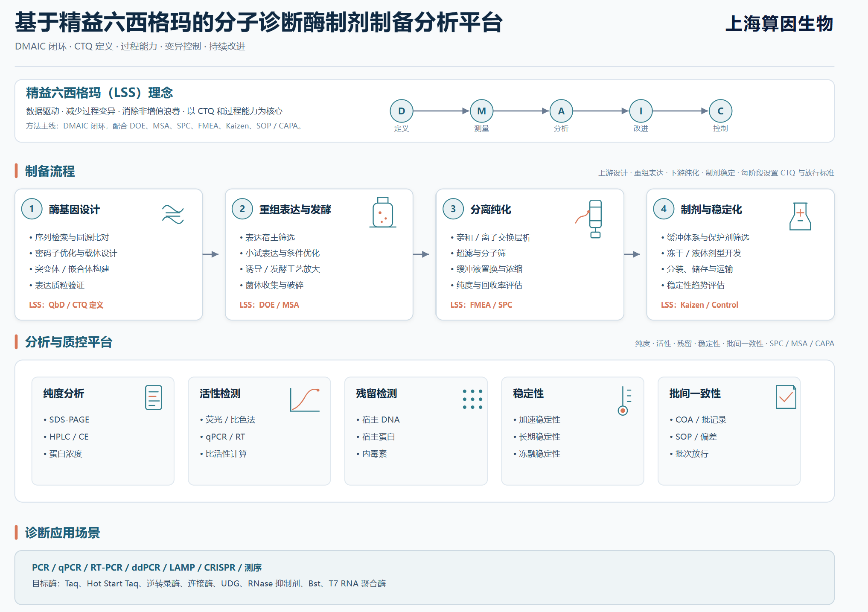Click the LSS: QbD / CTQ 定义 label

(x=66, y=305)
